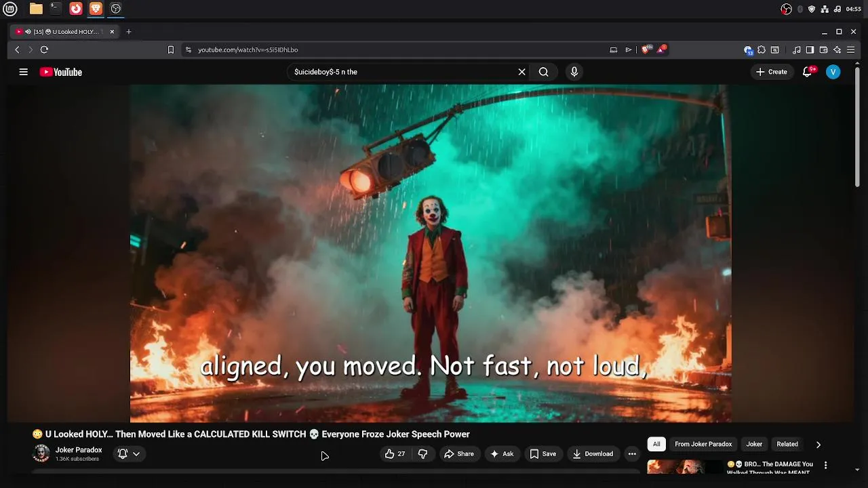Open Brave Rewards triangle icon
The height and width of the screenshot is (488, 868).
(662, 49)
